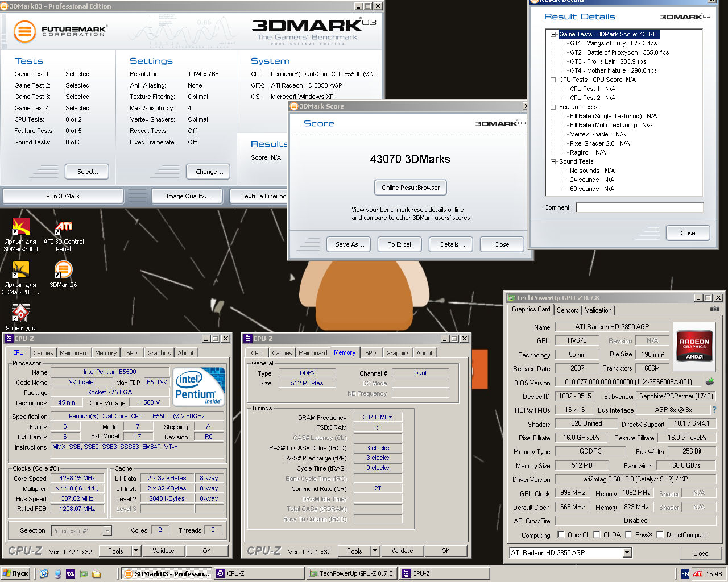Open Tools dropdown arrow in CPU-Z processor window
The height and width of the screenshot is (582, 728).
(x=136, y=551)
